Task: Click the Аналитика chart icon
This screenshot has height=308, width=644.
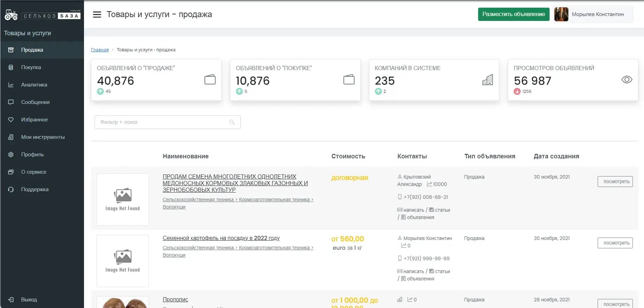Action: coord(11,85)
